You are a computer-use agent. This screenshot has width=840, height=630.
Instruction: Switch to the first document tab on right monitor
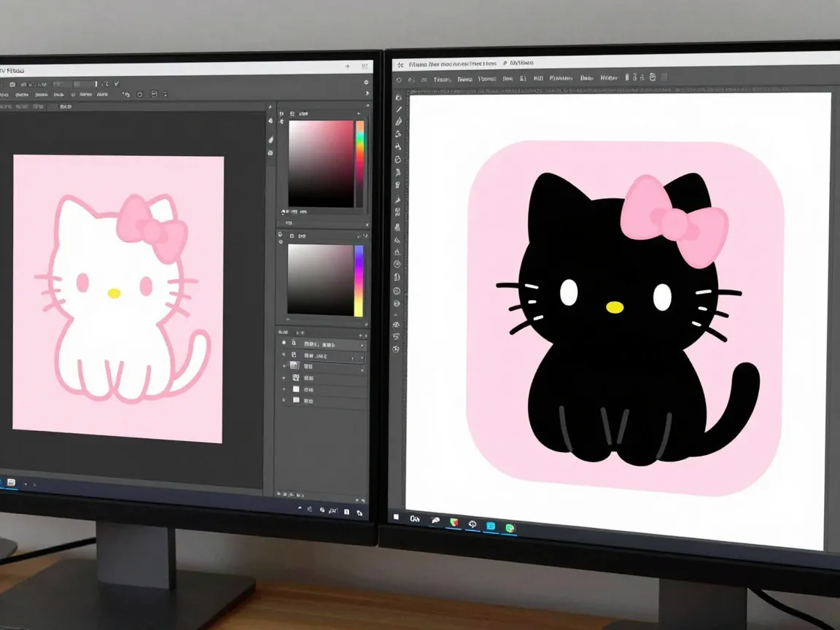click(x=452, y=63)
